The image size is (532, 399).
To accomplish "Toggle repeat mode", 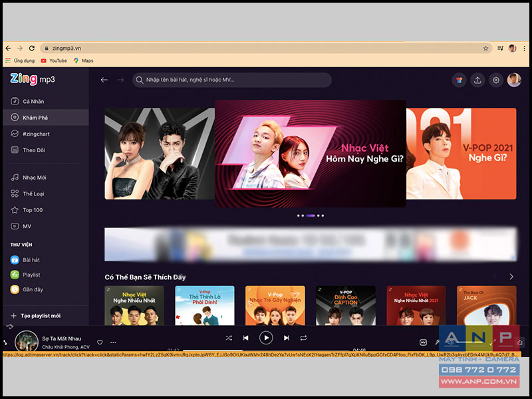I will pos(303,338).
